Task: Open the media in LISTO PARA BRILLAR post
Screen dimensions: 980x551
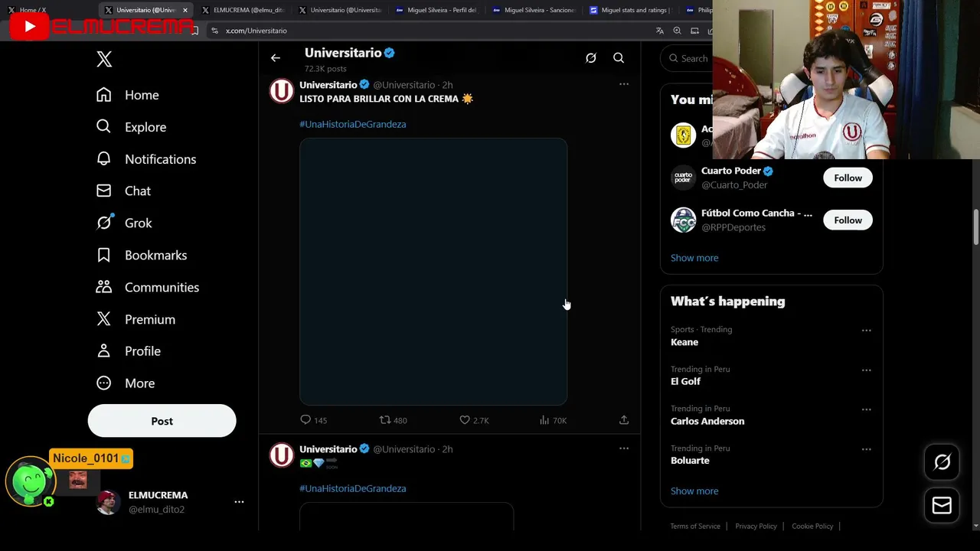Action: coord(433,272)
